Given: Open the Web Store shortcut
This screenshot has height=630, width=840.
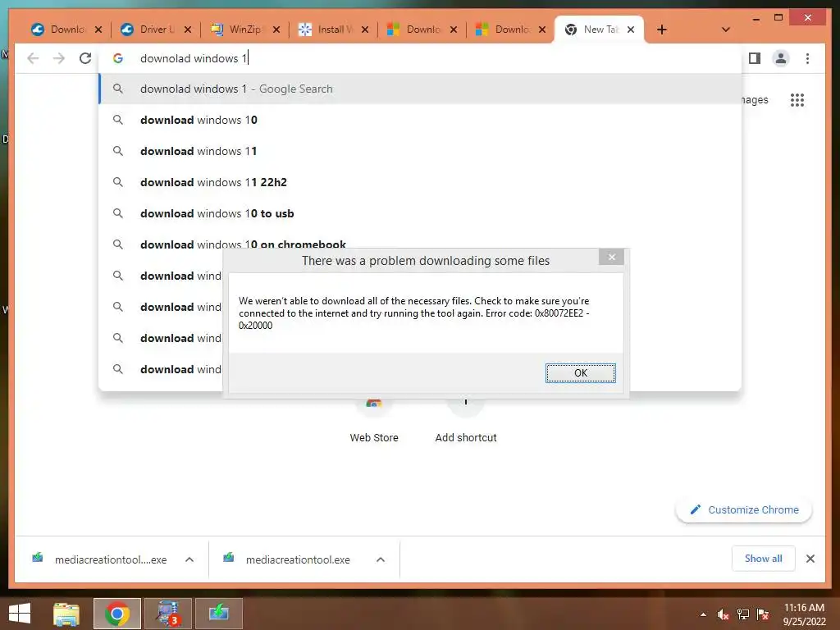Looking at the screenshot, I should (x=374, y=420).
